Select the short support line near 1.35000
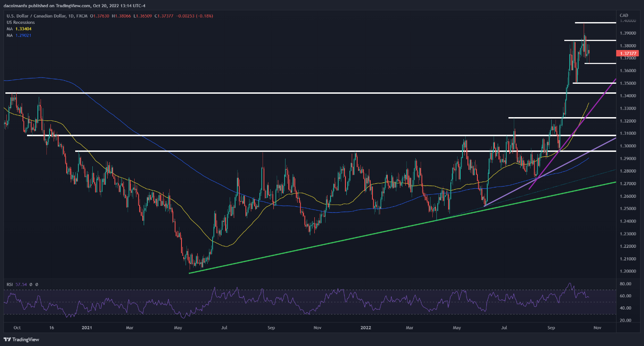The width and height of the screenshot is (644, 346). click(594, 83)
